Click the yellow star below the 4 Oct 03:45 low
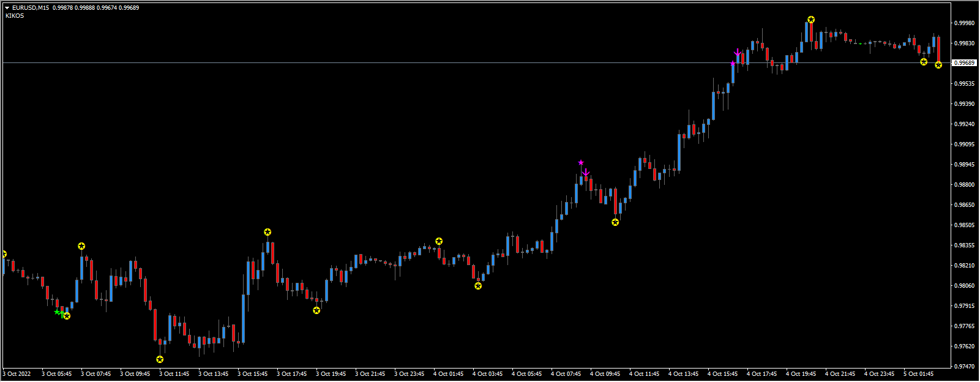 [478, 286]
